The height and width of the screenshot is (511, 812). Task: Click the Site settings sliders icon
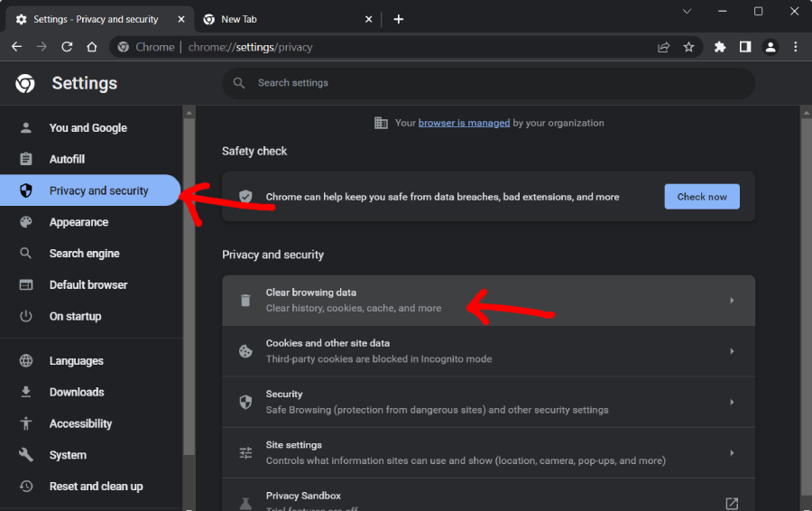245,453
